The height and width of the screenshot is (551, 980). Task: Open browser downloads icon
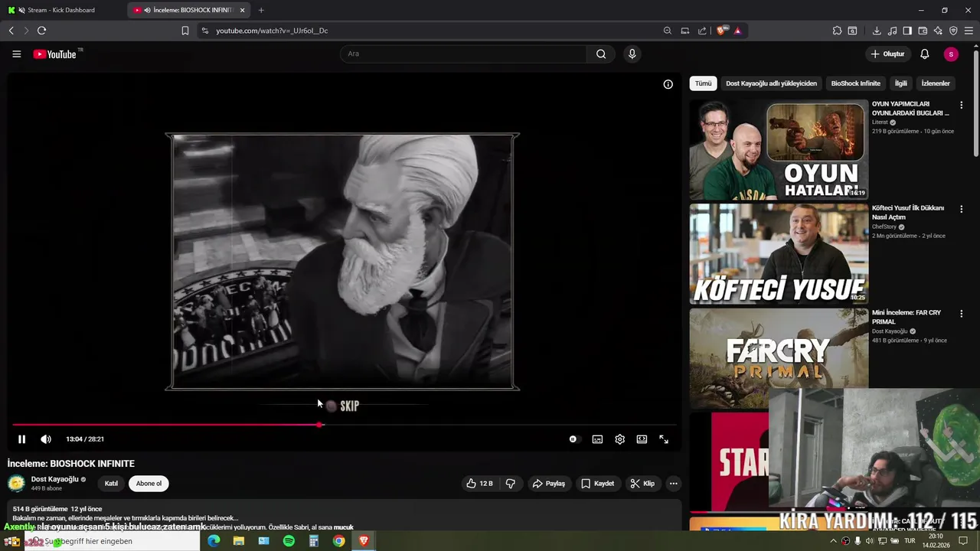click(x=877, y=31)
